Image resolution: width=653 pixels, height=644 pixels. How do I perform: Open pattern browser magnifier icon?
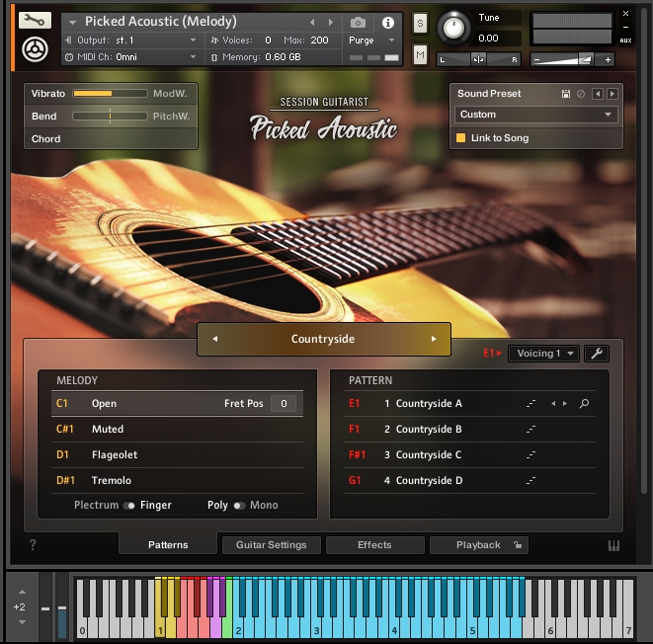point(584,403)
